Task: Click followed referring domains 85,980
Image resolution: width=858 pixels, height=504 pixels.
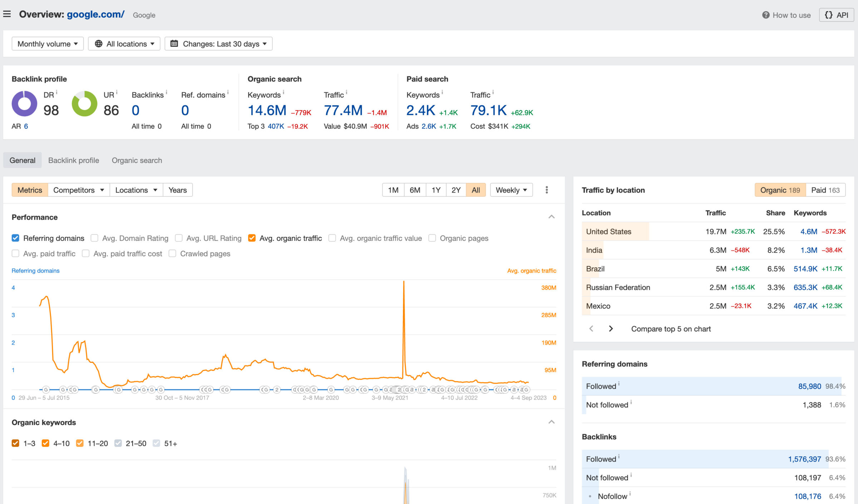Action: tap(810, 386)
